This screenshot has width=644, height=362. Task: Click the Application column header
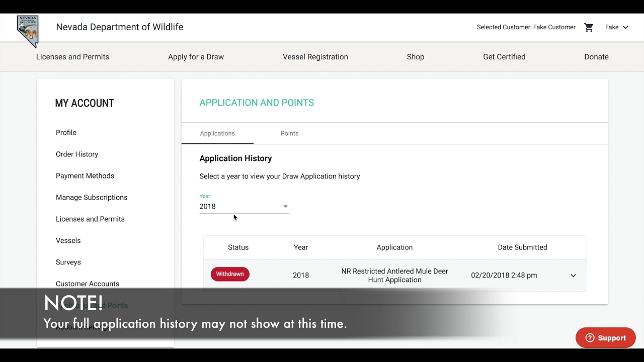(394, 247)
